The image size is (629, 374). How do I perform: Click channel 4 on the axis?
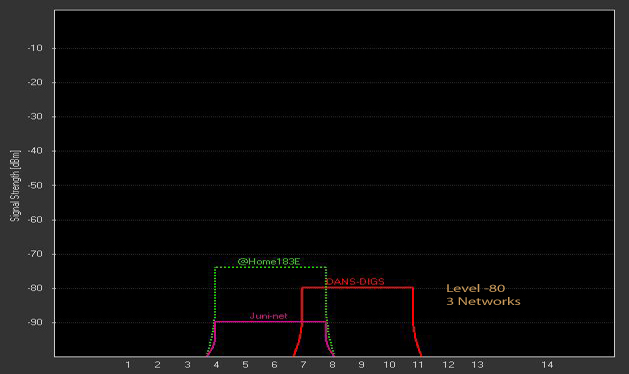(217, 365)
